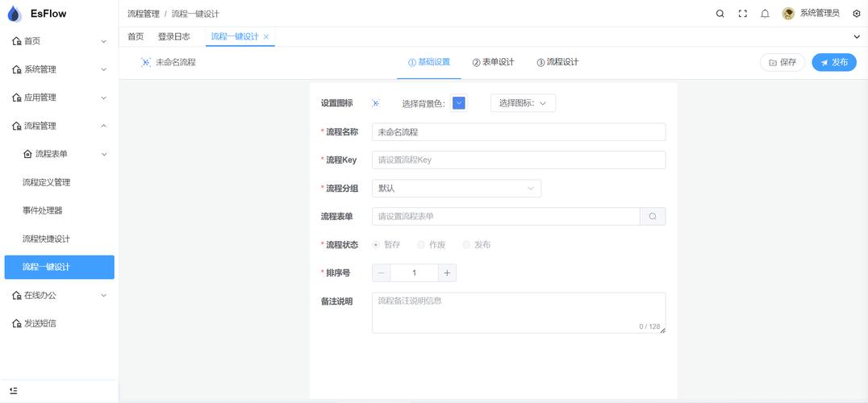This screenshot has width=868, height=403.
Task: Switch to the 登录日志 tab
Action: pos(173,36)
